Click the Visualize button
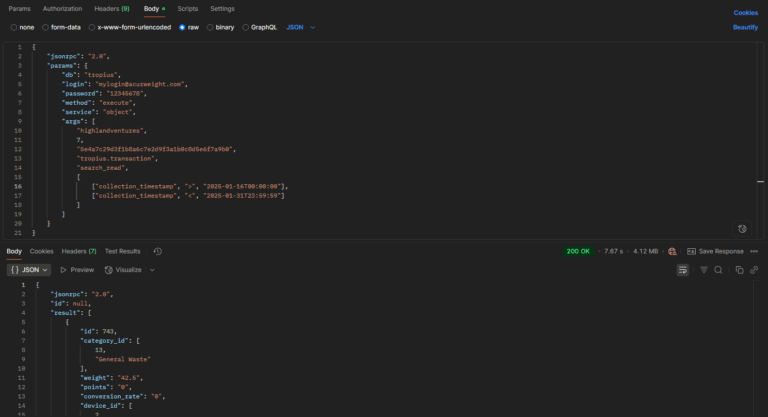The image size is (768, 417). point(123,270)
